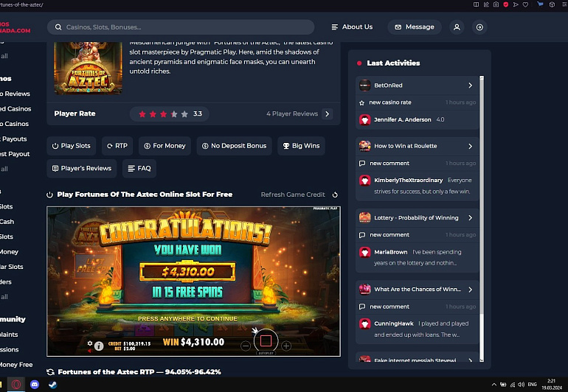
Task: Expand How to Win at Roulette activity
Action: click(470, 146)
